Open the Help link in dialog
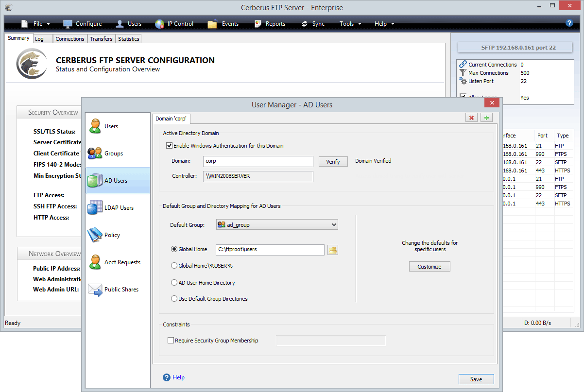 pyautogui.click(x=178, y=377)
